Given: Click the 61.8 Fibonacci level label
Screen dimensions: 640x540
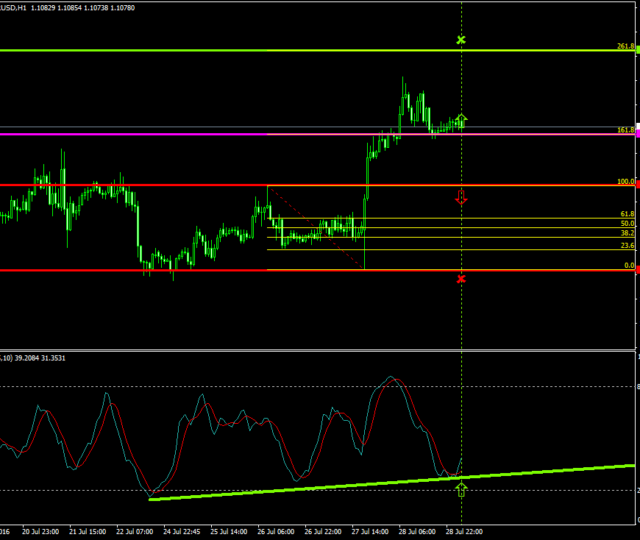Looking at the screenshot, I should (x=627, y=214).
